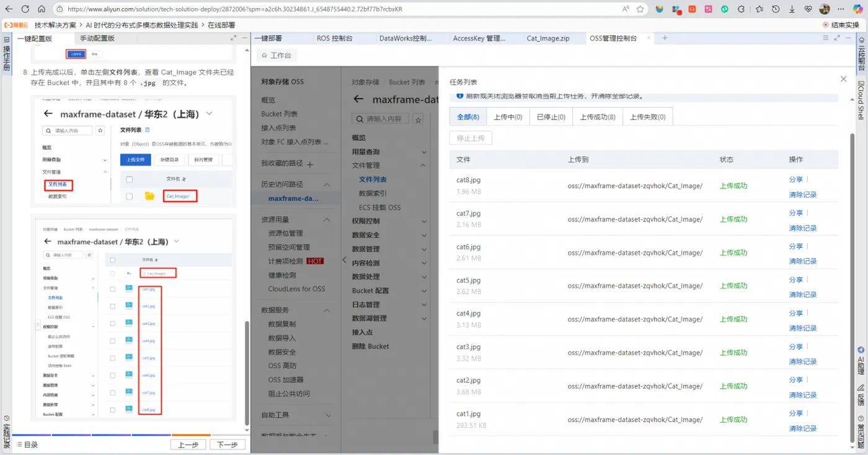Click 结束实操 to end the lab
This screenshot has width=868, height=455.
click(x=841, y=25)
